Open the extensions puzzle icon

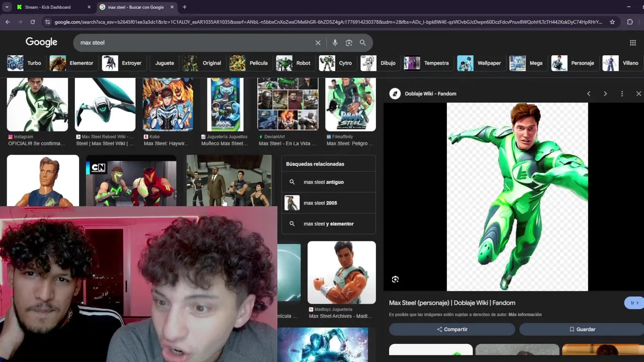(630, 22)
